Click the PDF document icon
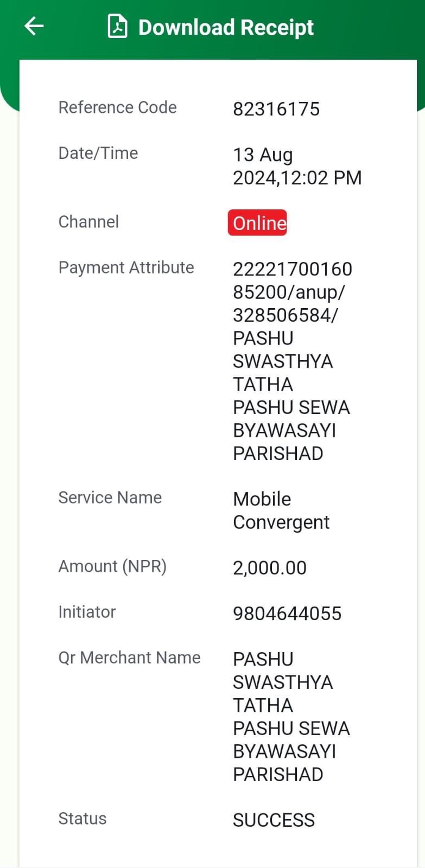This screenshot has height=868, width=425. 117,27
